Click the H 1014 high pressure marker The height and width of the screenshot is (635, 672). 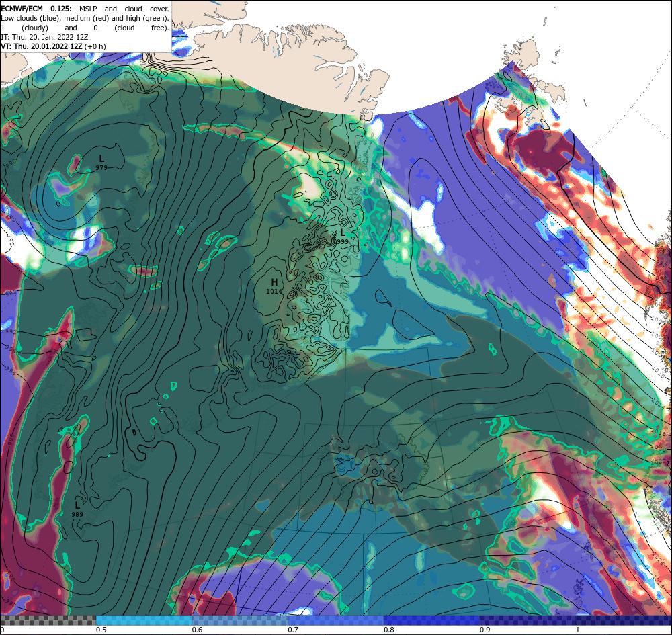point(274,286)
